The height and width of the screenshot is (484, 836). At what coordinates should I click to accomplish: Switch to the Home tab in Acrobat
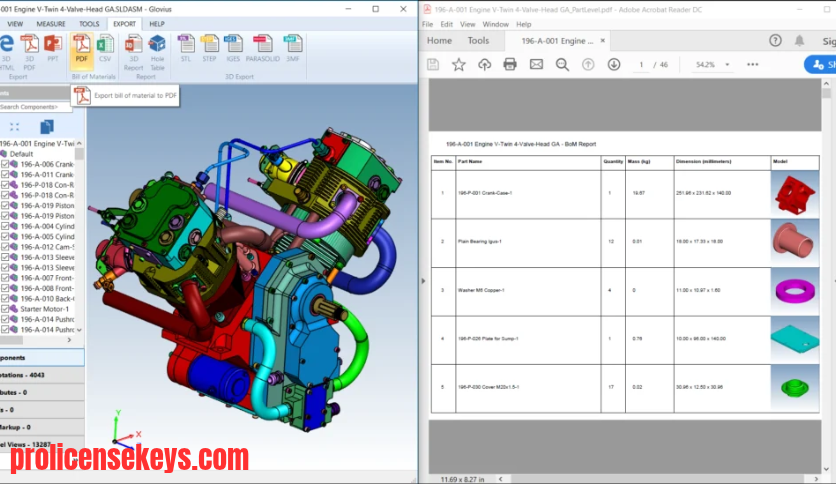(439, 41)
